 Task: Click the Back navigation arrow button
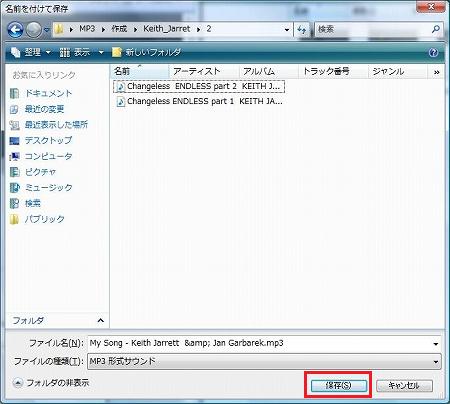15,30
